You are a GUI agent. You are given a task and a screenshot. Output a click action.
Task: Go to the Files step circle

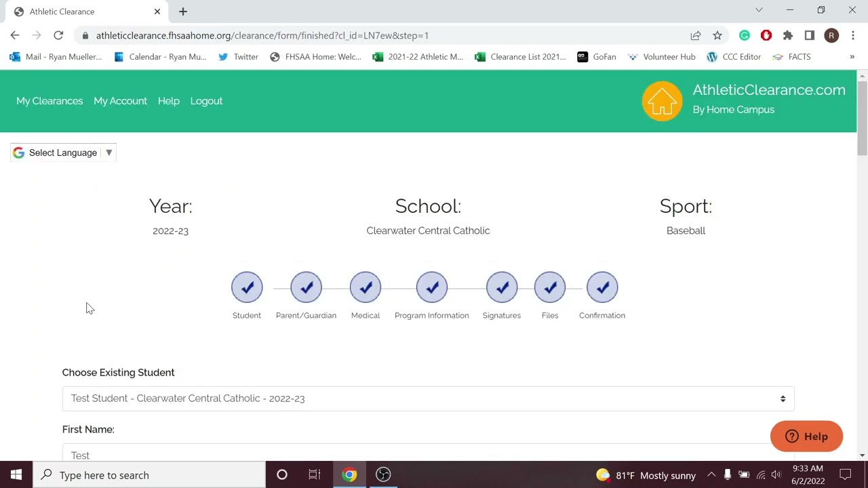tap(550, 287)
